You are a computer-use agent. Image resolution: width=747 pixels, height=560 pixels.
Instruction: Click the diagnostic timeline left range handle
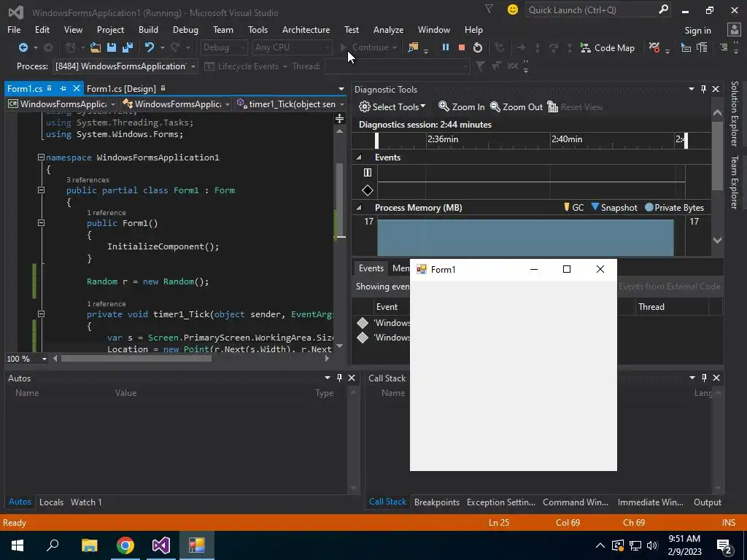coord(377,141)
